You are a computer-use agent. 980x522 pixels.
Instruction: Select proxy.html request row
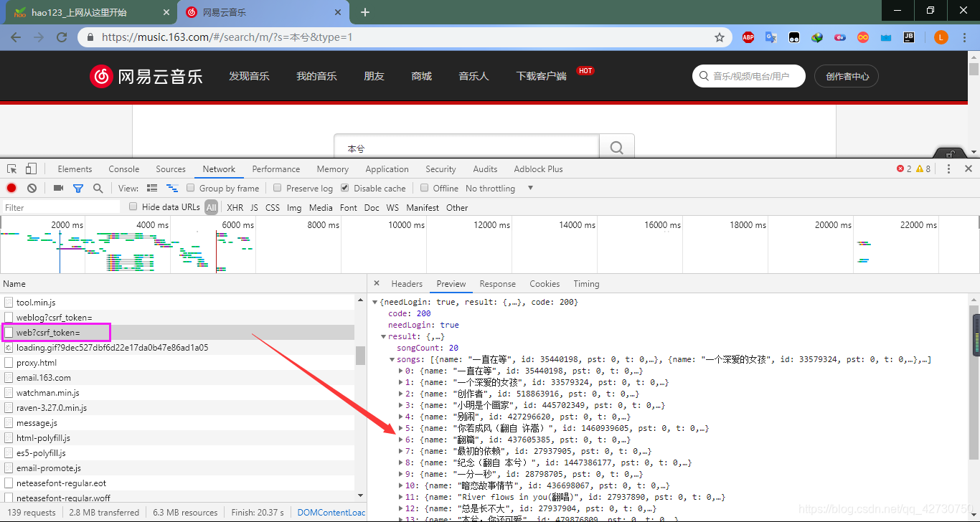[x=177, y=363]
